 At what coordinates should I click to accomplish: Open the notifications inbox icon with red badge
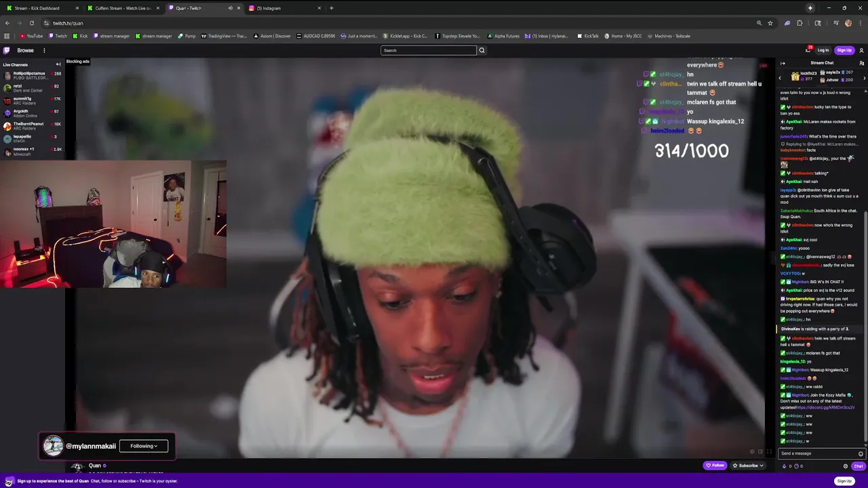pyautogui.click(x=808, y=50)
